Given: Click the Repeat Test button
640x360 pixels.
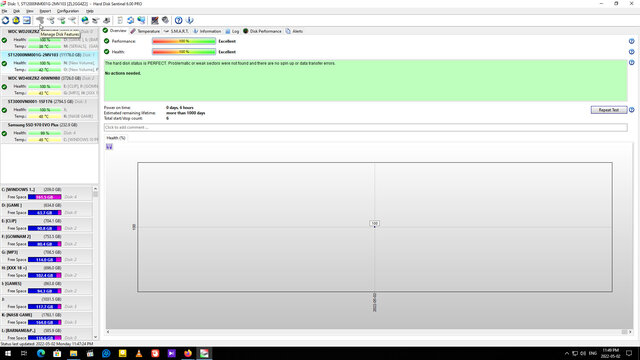Looking at the screenshot, I should (x=609, y=110).
